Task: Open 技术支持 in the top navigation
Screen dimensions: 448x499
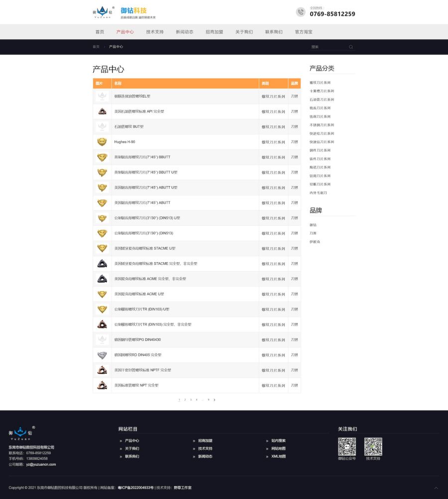Action: 155,32
